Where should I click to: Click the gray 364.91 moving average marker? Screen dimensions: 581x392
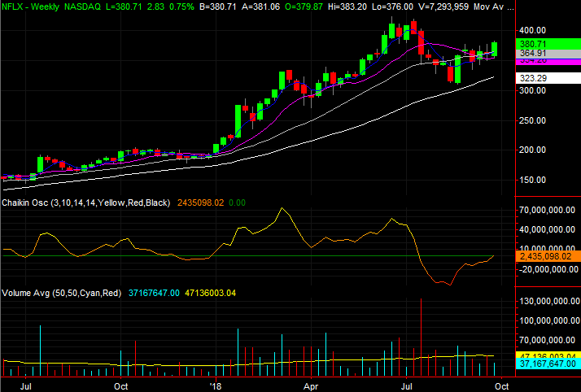(548, 54)
